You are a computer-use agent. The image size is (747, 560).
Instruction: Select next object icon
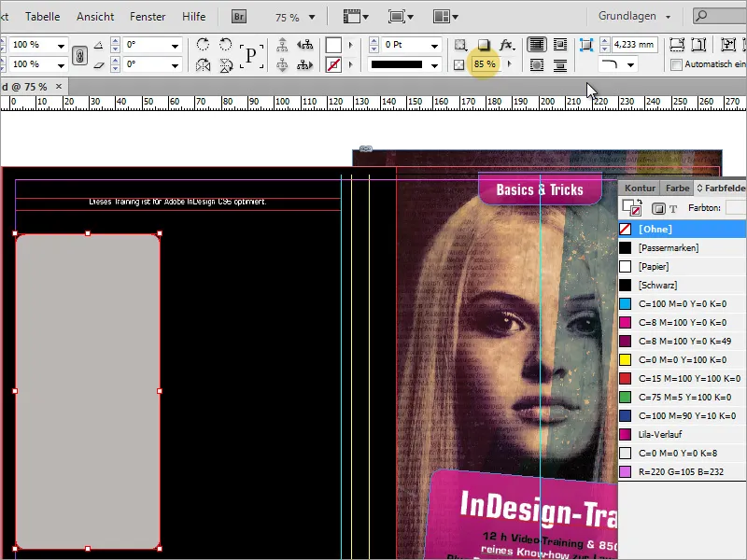pos(305,64)
